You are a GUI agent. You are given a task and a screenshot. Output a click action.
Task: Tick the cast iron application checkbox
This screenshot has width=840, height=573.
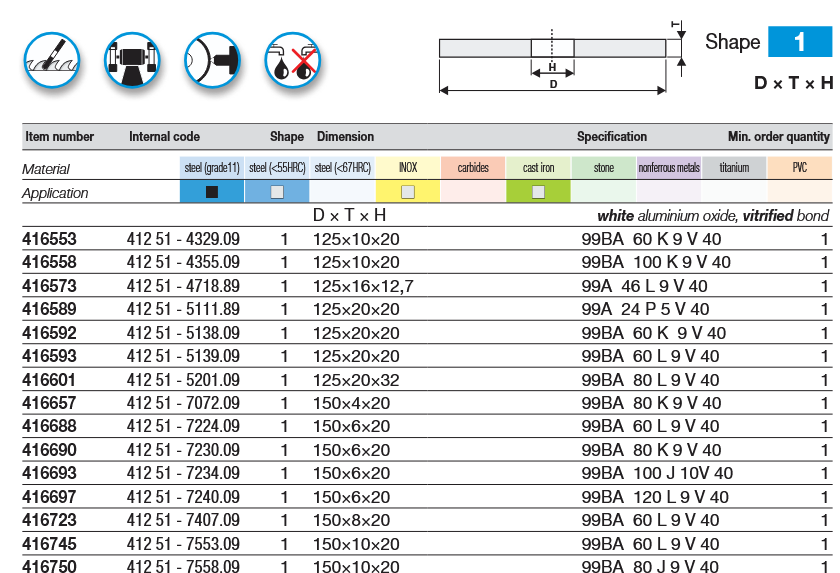[x=538, y=193]
